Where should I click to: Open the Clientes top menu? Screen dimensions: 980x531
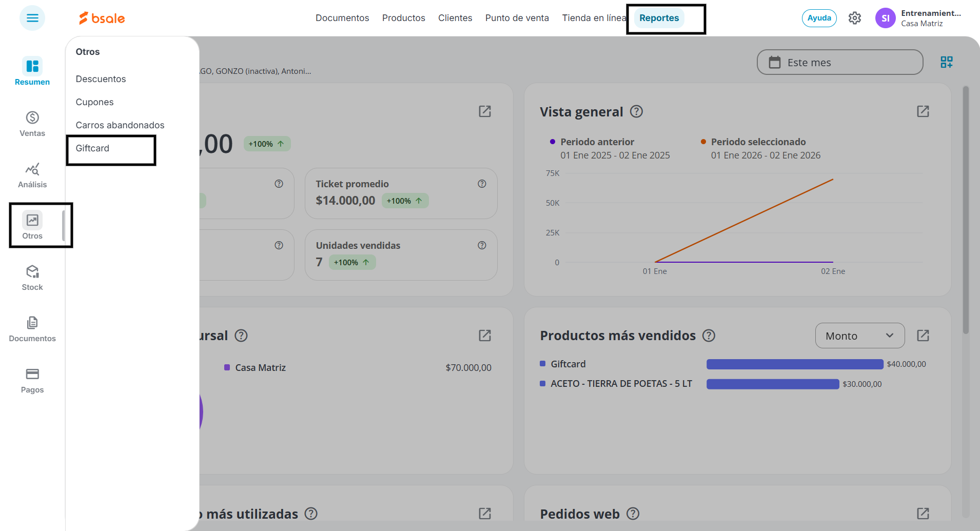click(455, 18)
